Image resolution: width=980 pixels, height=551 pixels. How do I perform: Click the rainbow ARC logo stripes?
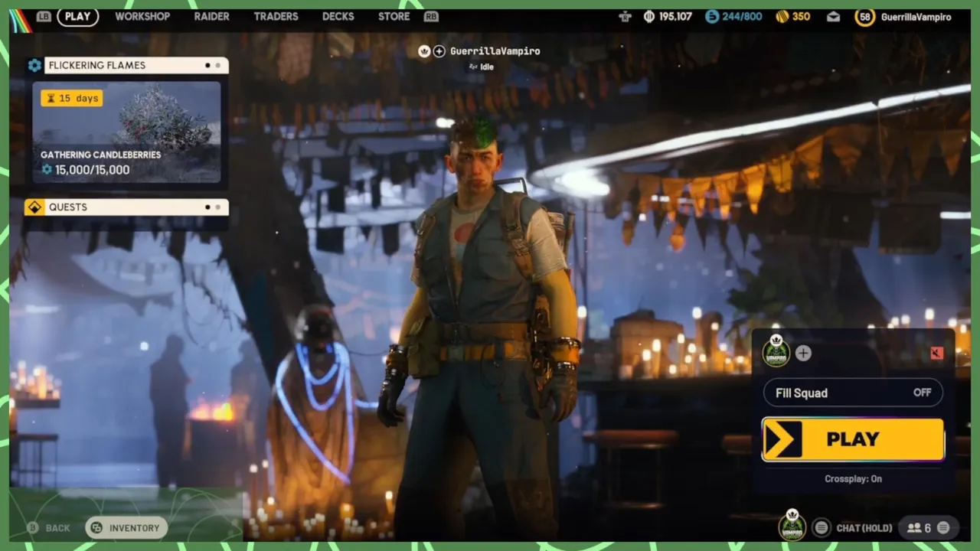pos(21,20)
